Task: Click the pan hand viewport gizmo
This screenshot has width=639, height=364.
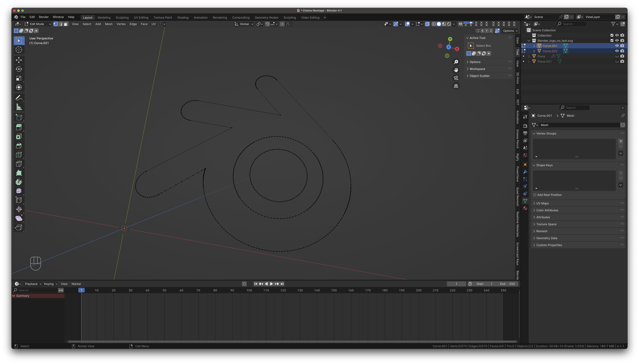Action: [456, 70]
